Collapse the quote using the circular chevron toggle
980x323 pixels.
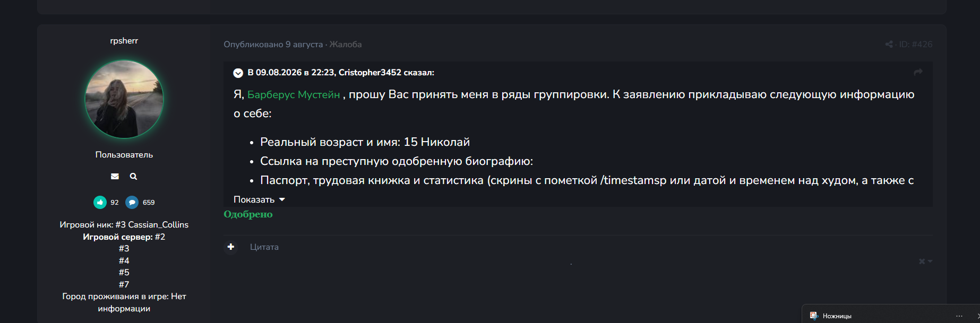(238, 73)
